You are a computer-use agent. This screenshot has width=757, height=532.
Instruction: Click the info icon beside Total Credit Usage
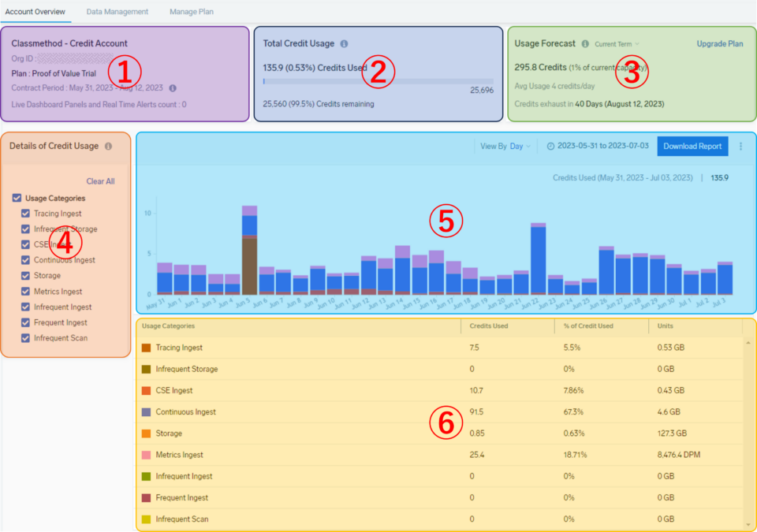[x=344, y=44]
